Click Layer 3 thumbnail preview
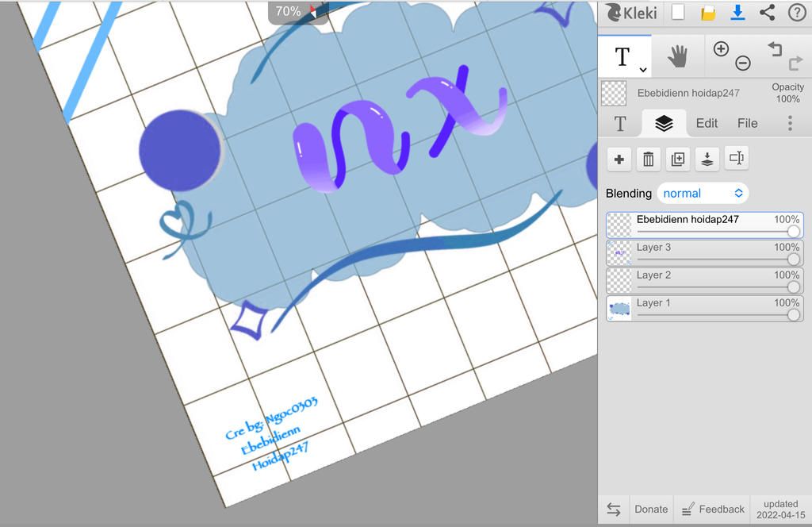This screenshot has height=527, width=812. [619, 253]
